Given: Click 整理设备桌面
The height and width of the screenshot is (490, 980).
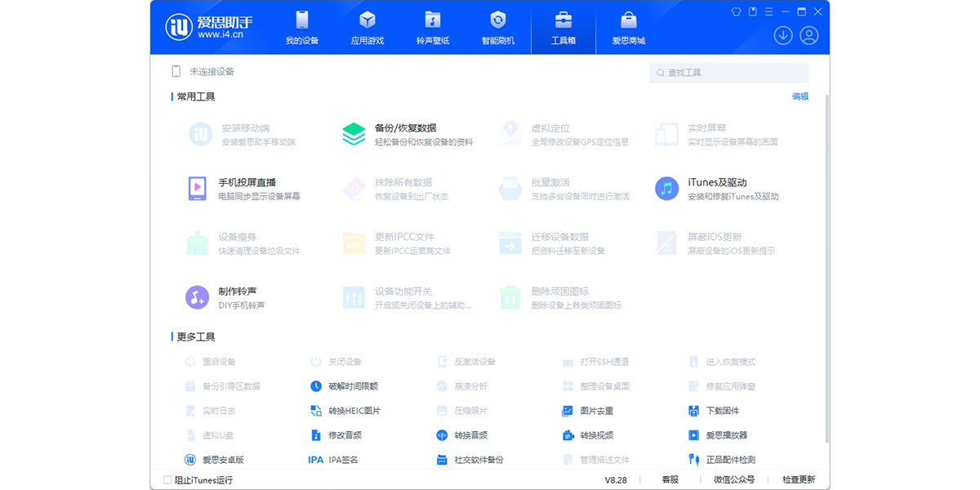Looking at the screenshot, I should (596, 386).
